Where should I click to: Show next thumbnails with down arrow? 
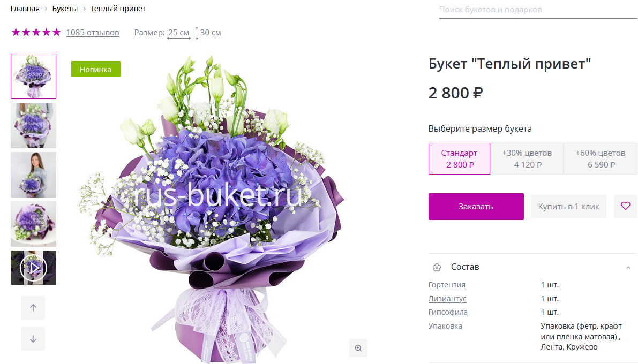(x=33, y=339)
